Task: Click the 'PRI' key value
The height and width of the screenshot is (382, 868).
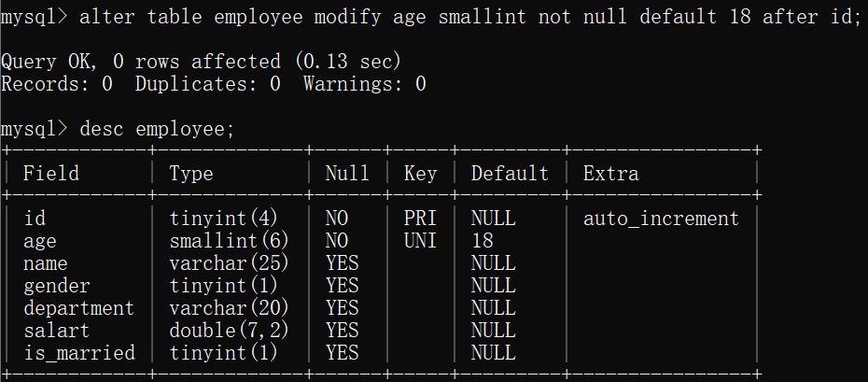Action: click(x=420, y=219)
